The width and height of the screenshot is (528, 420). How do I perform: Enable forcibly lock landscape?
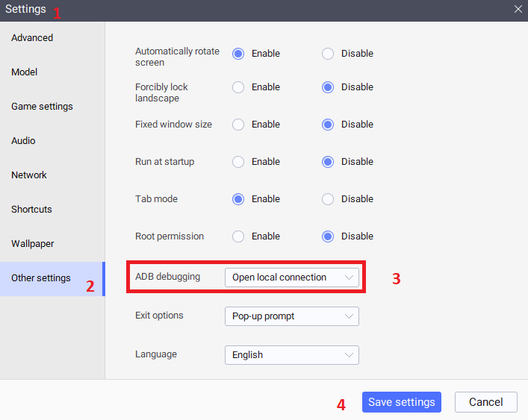[x=238, y=87]
